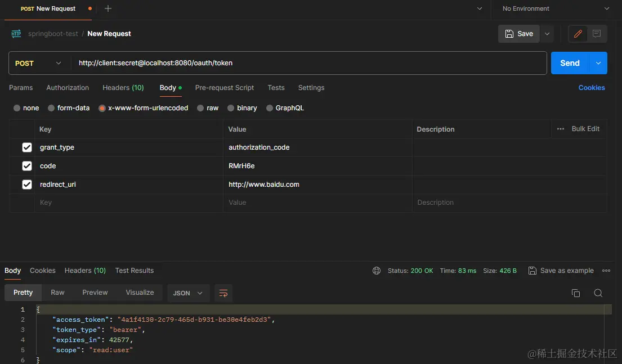Select the Pretty response view
Screen dimensions: 622x364
click(x=23, y=292)
